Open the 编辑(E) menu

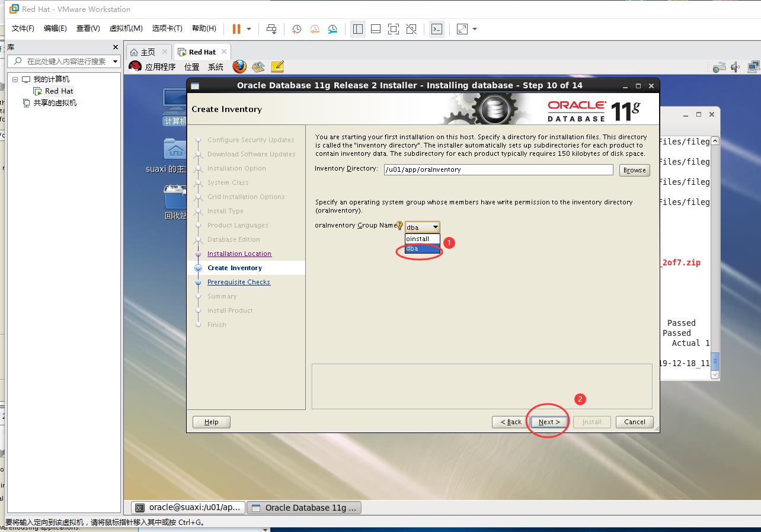[55, 28]
